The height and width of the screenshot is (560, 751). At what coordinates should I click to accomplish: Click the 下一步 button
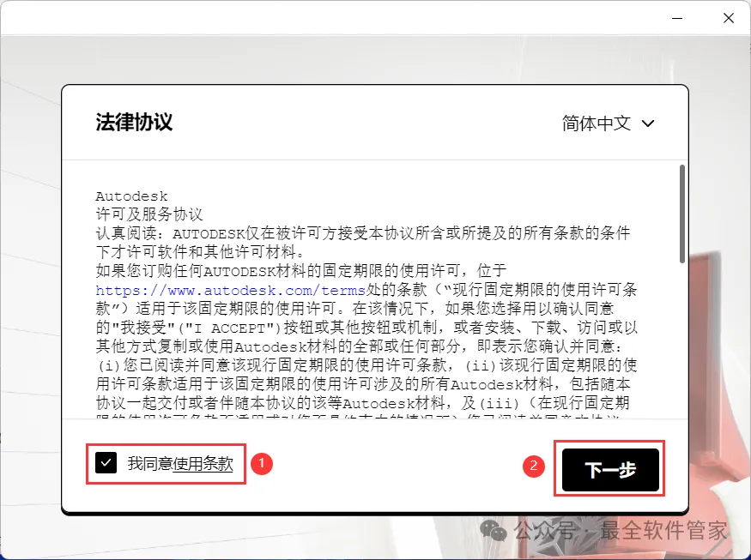(610, 470)
